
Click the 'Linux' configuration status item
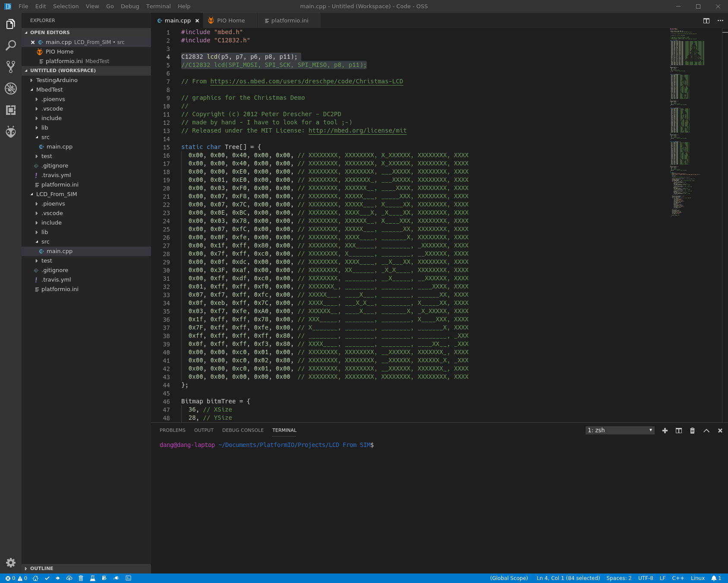pyautogui.click(x=698, y=578)
